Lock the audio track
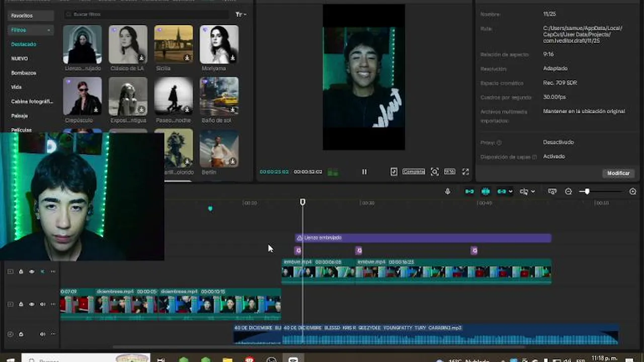644x362 pixels. tap(21, 334)
